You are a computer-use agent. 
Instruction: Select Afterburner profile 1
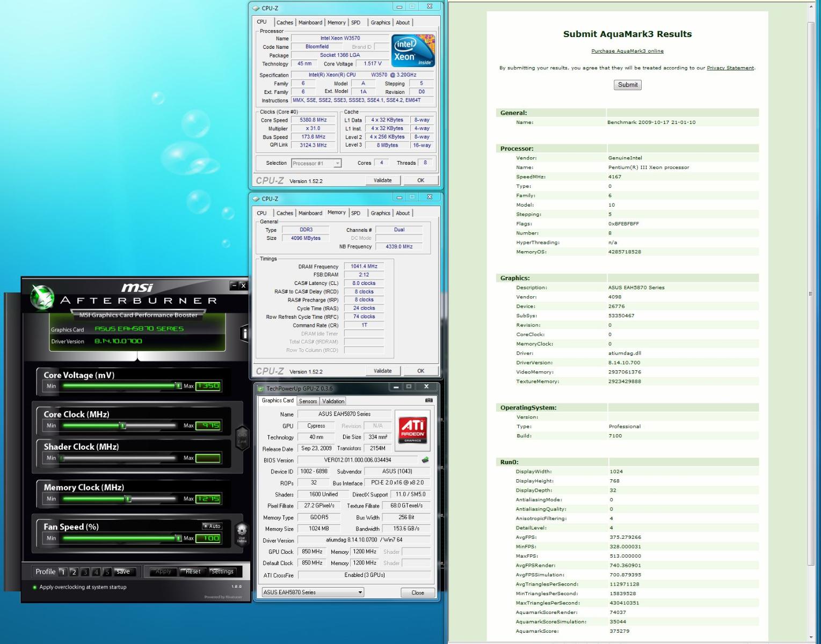coord(63,572)
